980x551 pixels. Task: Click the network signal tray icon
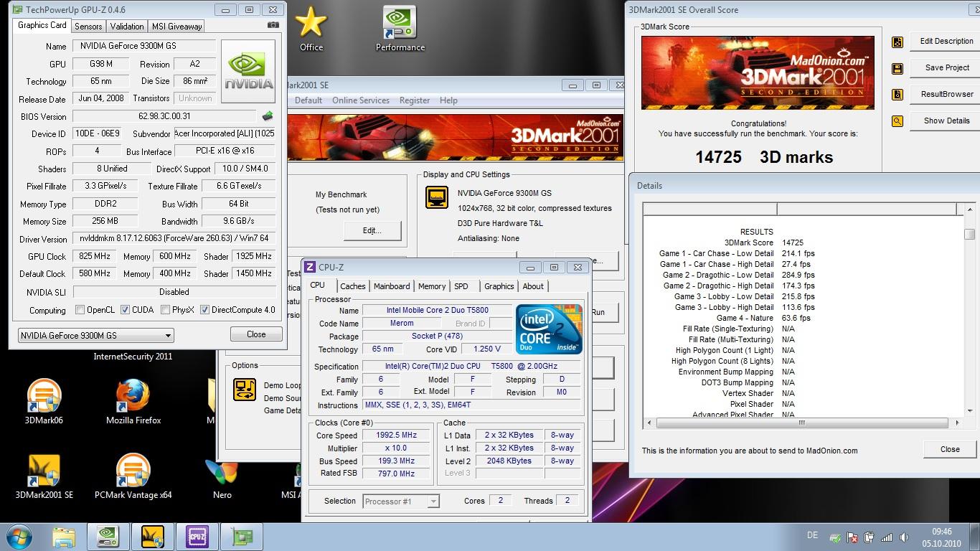coord(887,537)
